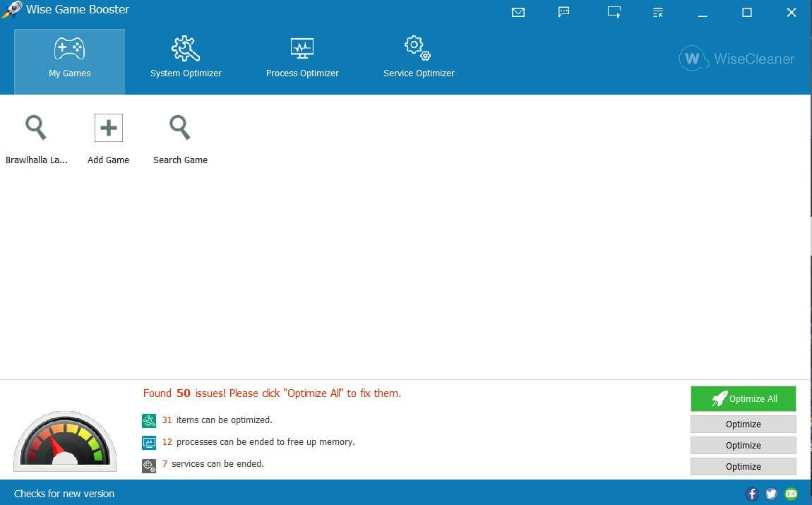Viewport: 812px width, 505px height.
Task: Click Optimize for 12 processes row
Action: pyautogui.click(x=743, y=446)
